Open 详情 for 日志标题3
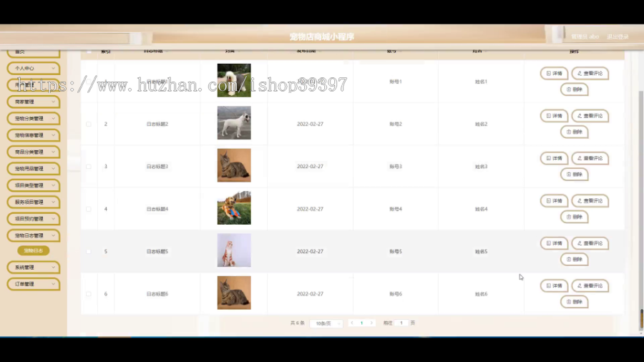This screenshot has width=644, height=362. [x=554, y=158]
